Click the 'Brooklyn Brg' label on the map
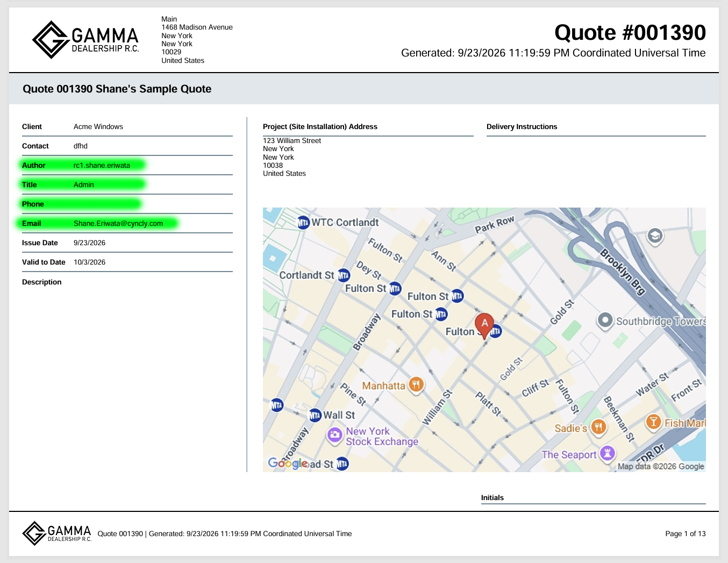The image size is (728, 563). [x=623, y=272]
